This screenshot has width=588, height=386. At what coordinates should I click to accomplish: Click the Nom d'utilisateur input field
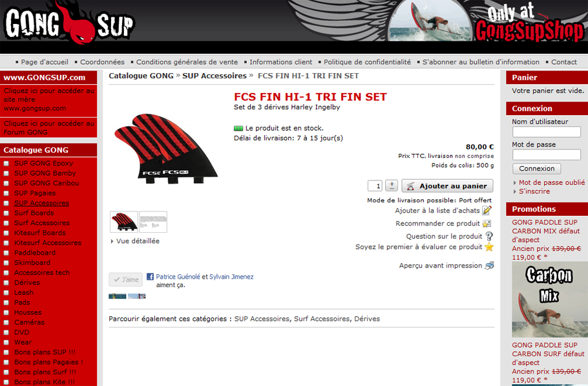pyautogui.click(x=547, y=132)
